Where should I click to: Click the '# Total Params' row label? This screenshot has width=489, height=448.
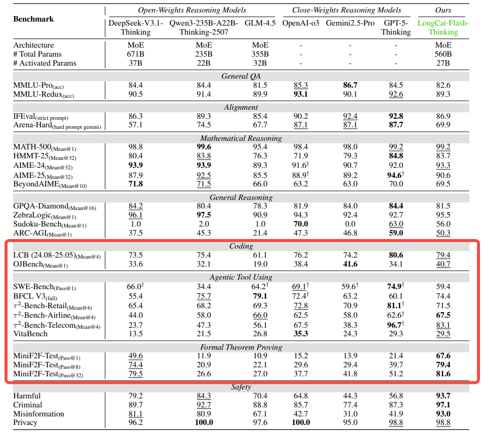(x=38, y=54)
